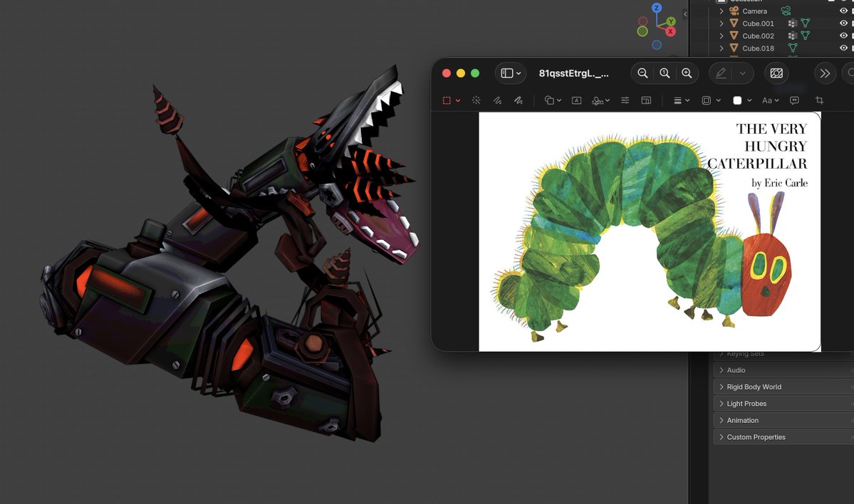854x504 pixels.
Task: Expand the Light Probes panel
Action: [783, 404]
